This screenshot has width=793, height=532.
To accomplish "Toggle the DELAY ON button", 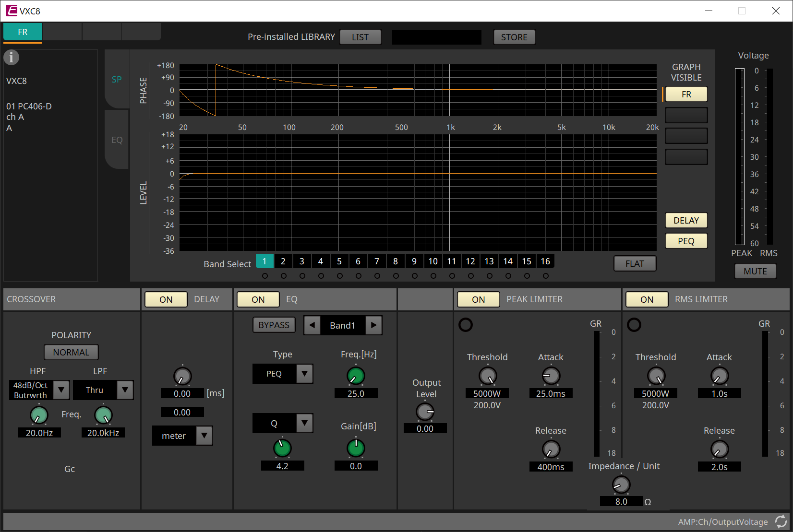I will point(166,299).
